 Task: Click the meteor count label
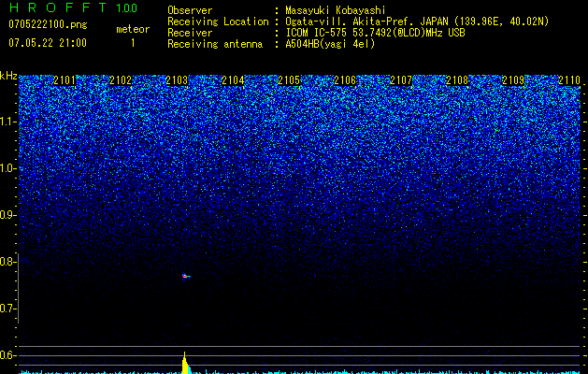point(133,29)
